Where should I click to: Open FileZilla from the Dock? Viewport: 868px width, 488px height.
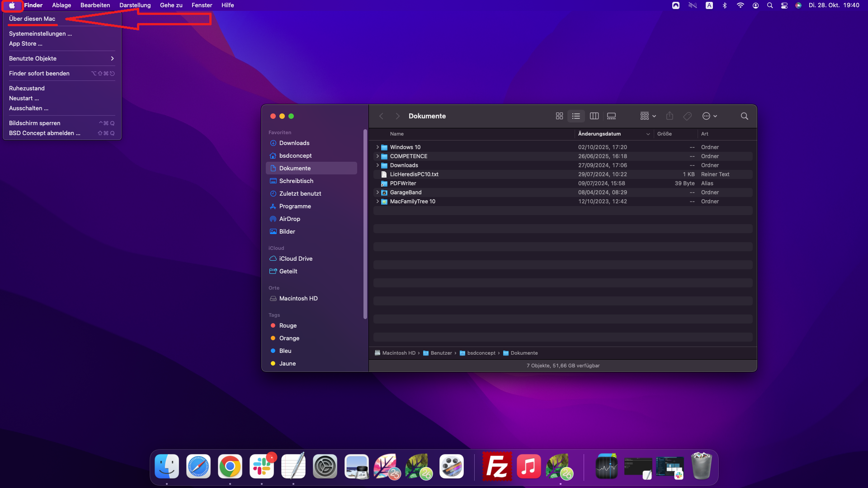click(497, 466)
